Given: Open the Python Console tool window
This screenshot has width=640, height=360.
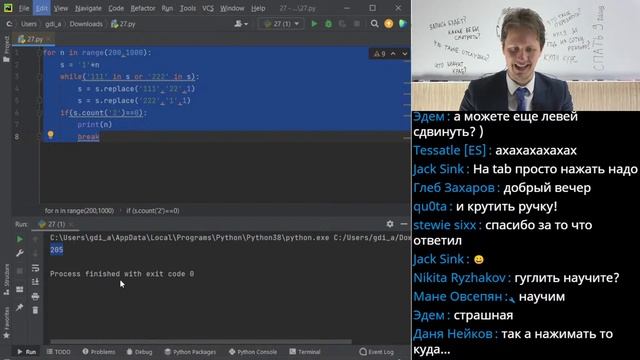Looking at the screenshot, I should (253, 352).
